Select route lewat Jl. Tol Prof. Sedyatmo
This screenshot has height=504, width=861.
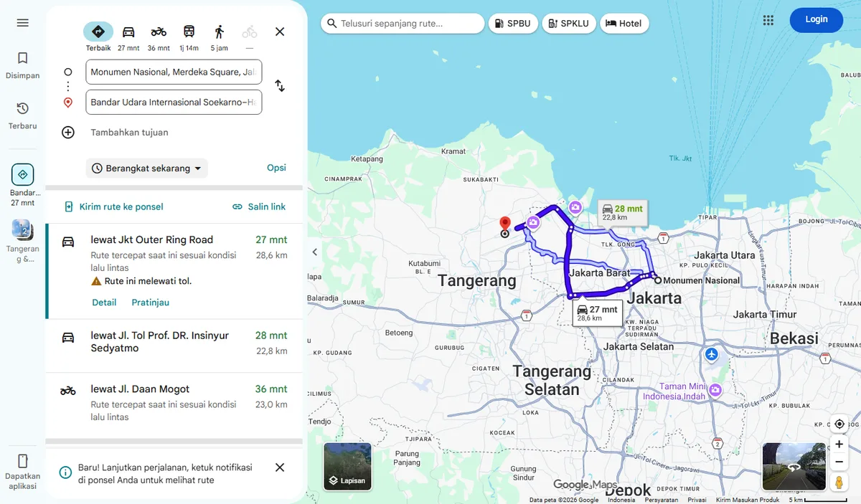174,346
